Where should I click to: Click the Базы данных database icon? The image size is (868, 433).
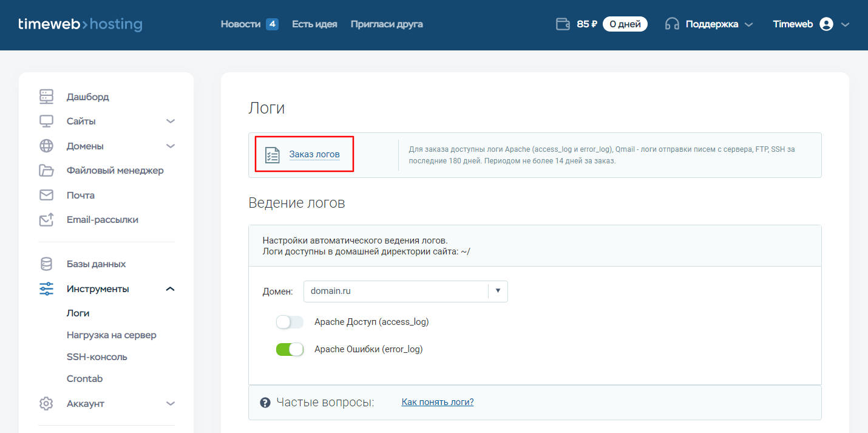pos(47,264)
